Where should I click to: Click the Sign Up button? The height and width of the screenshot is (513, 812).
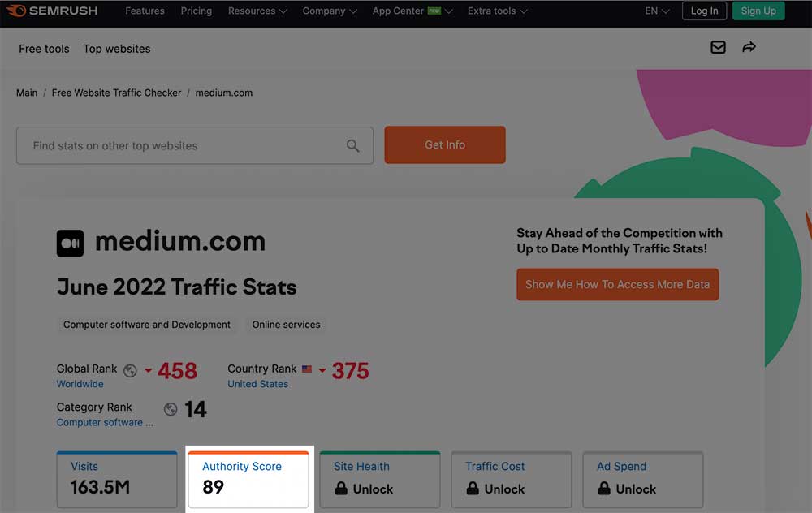tap(758, 11)
